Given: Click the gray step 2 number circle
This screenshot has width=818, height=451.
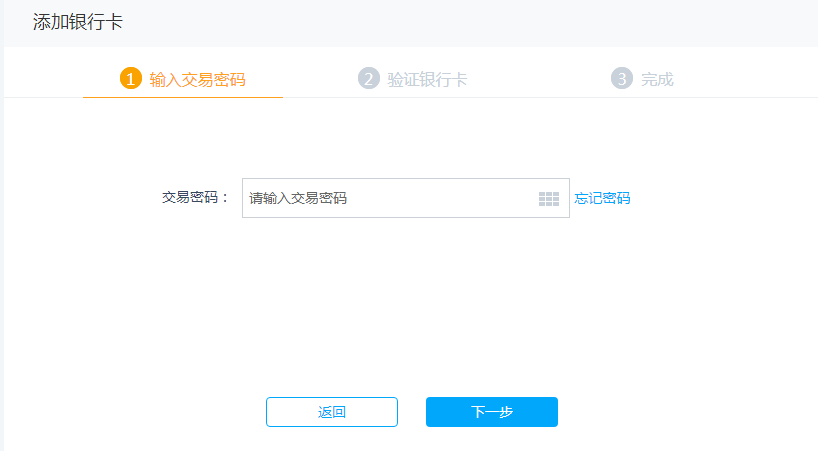Looking at the screenshot, I should point(369,79).
